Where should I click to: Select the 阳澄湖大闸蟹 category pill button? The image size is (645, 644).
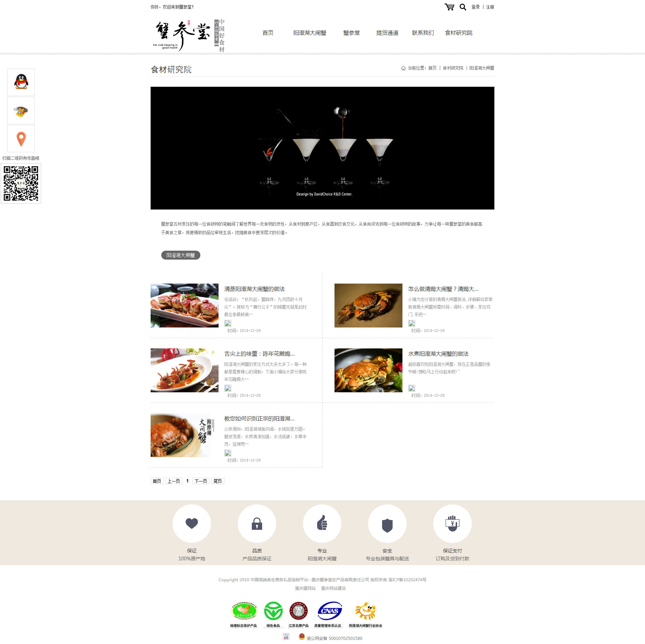tap(181, 255)
